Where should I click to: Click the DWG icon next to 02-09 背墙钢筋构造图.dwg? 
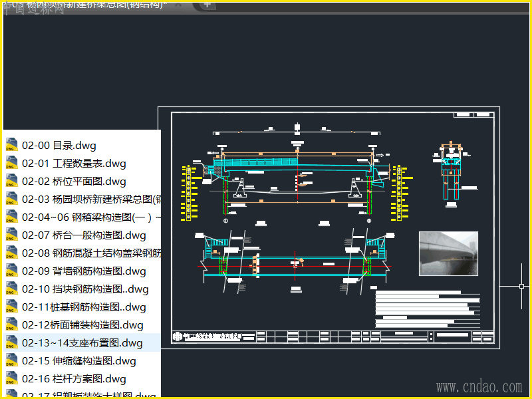coord(11,271)
